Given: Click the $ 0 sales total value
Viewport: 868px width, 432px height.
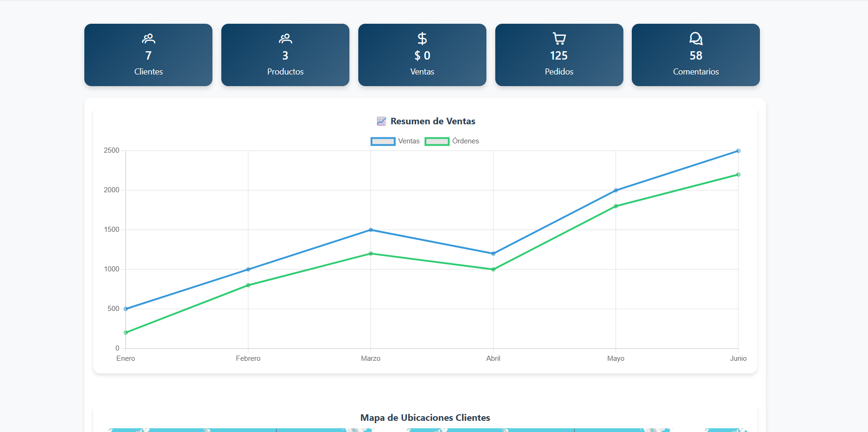Looking at the screenshot, I should point(422,56).
